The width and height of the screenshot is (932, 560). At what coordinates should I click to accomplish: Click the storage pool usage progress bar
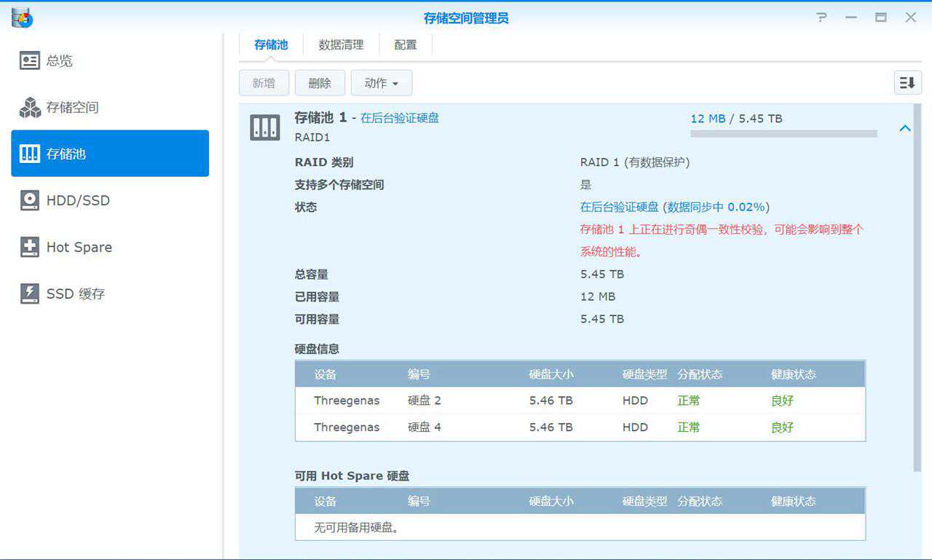point(783,134)
